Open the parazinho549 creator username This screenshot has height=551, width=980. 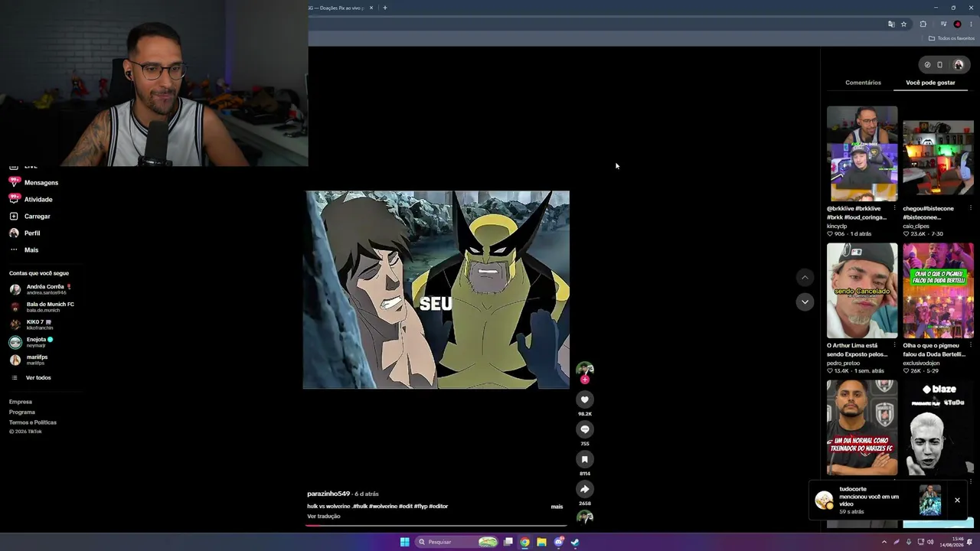pyautogui.click(x=328, y=494)
